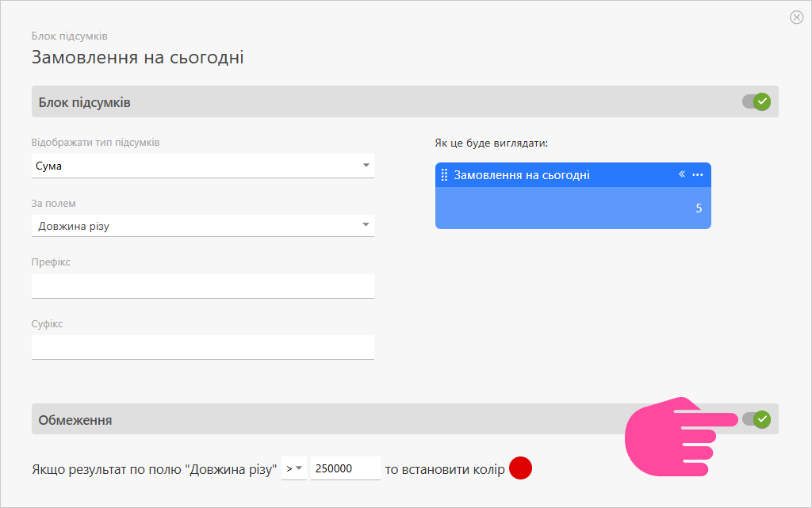This screenshot has width=812, height=508.
Task: Click the drag handle on preview widget
Action: pyautogui.click(x=444, y=175)
